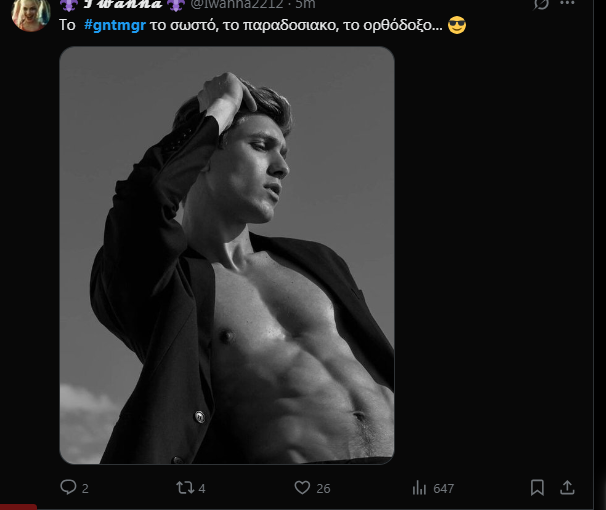Like the post with the heart icon
606x510 pixels.
302,487
